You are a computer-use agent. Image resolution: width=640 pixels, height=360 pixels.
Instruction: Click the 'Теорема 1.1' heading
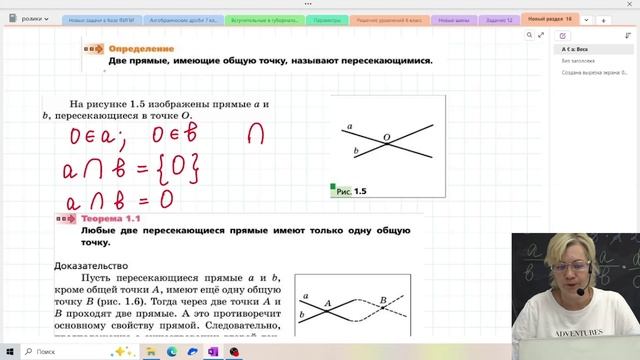tap(111, 219)
